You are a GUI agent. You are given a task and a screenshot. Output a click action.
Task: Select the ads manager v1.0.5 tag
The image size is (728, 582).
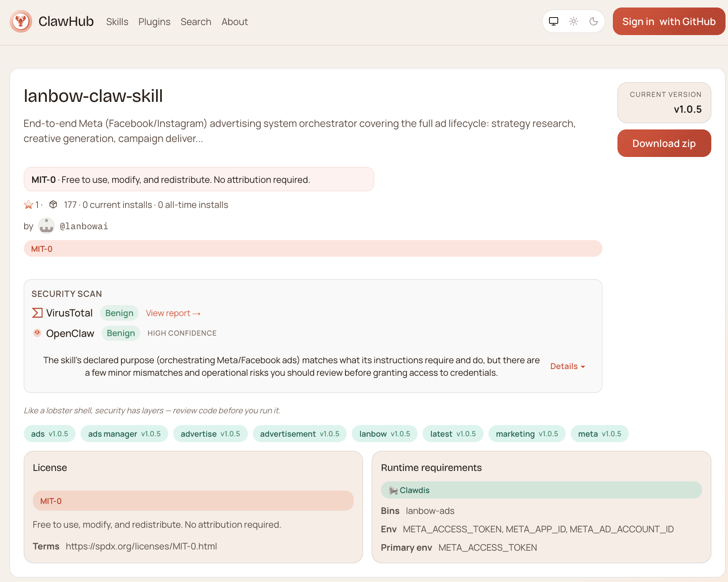tap(124, 434)
